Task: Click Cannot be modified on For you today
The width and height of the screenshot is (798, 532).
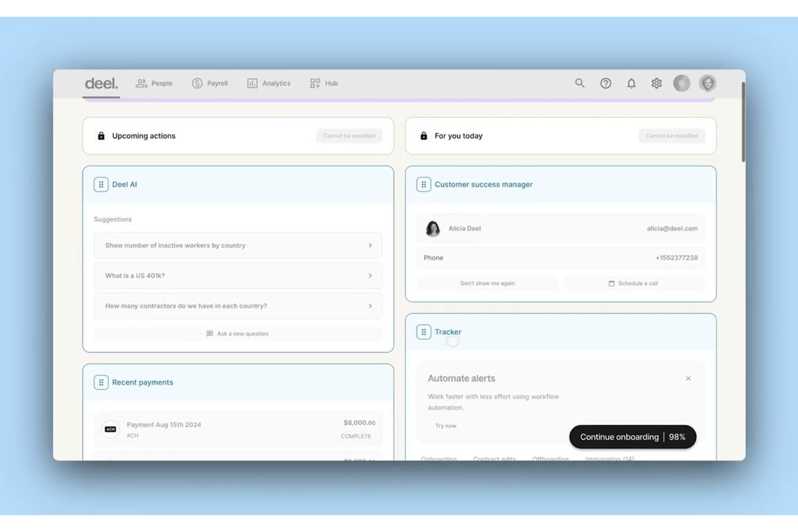Action: [x=672, y=136]
